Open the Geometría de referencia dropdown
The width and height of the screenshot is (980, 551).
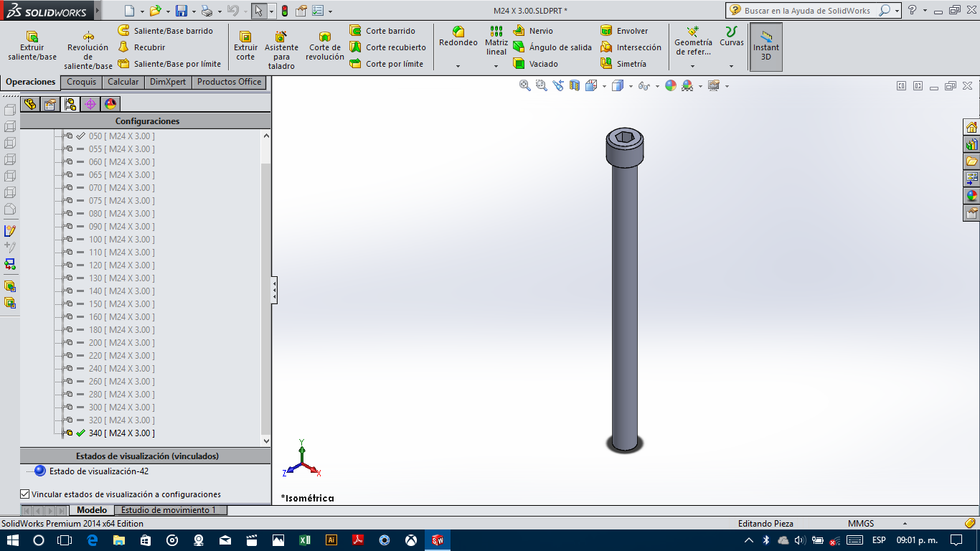point(693,67)
